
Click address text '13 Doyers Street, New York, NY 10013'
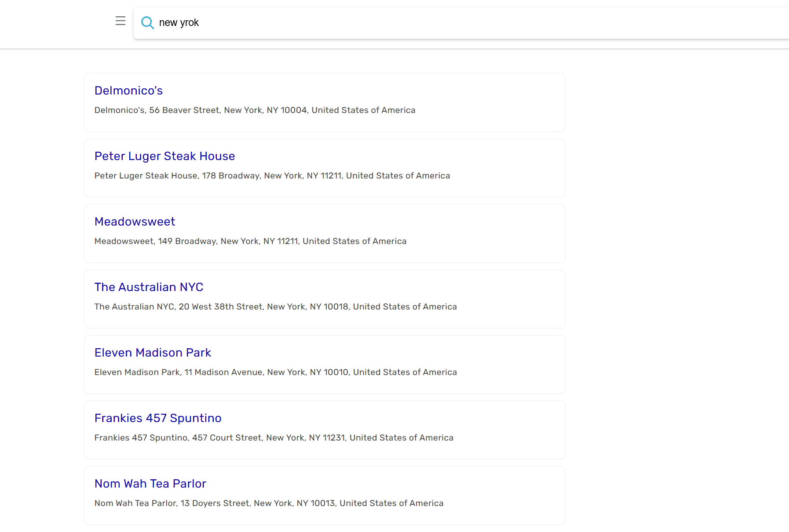[258, 503]
